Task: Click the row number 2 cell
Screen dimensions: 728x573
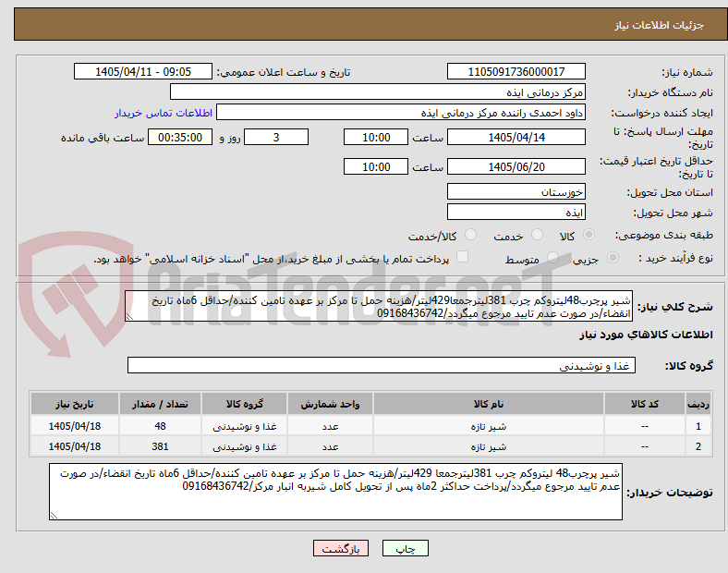Action: coord(698,446)
